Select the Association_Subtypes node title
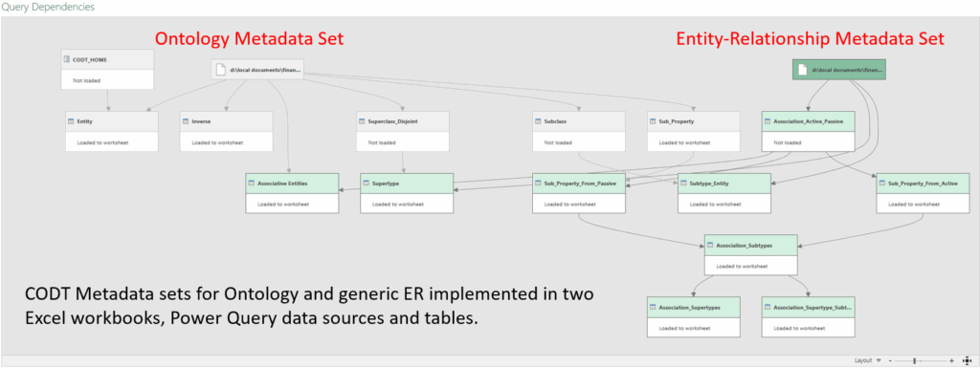 tap(745, 245)
